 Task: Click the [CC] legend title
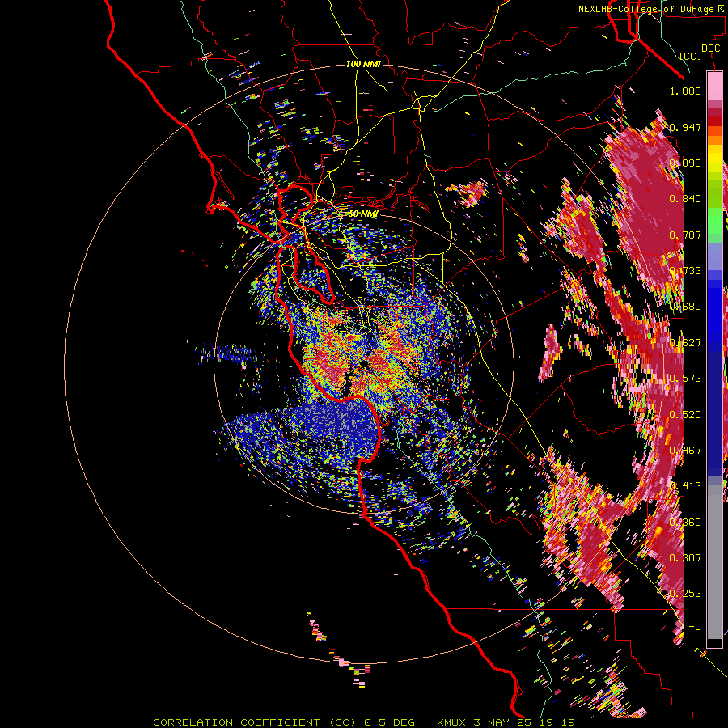point(690,56)
